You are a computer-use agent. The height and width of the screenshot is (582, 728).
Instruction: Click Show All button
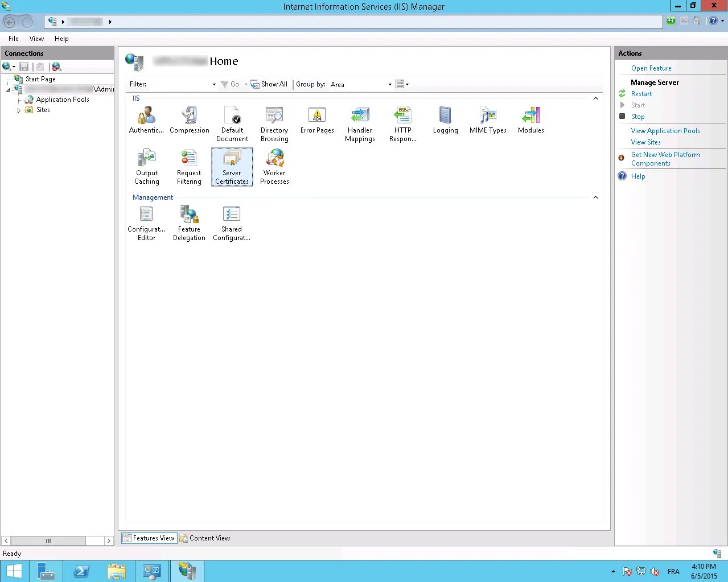269,84
